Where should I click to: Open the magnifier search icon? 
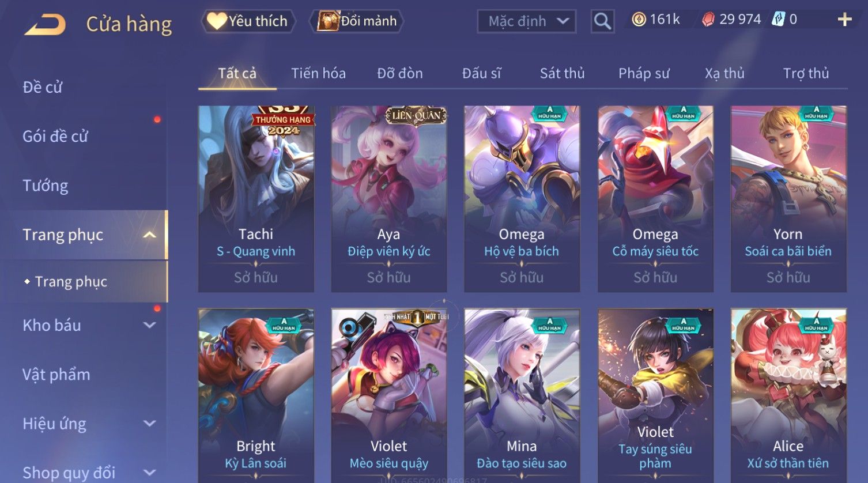pyautogui.click(x=602, y=21)
